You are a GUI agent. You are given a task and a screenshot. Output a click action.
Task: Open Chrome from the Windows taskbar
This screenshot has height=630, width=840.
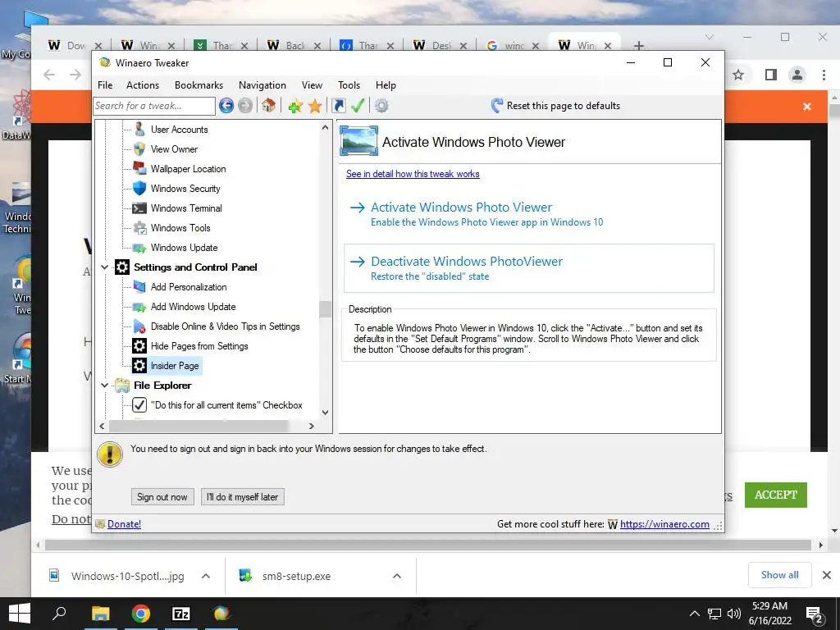point(140,614)
